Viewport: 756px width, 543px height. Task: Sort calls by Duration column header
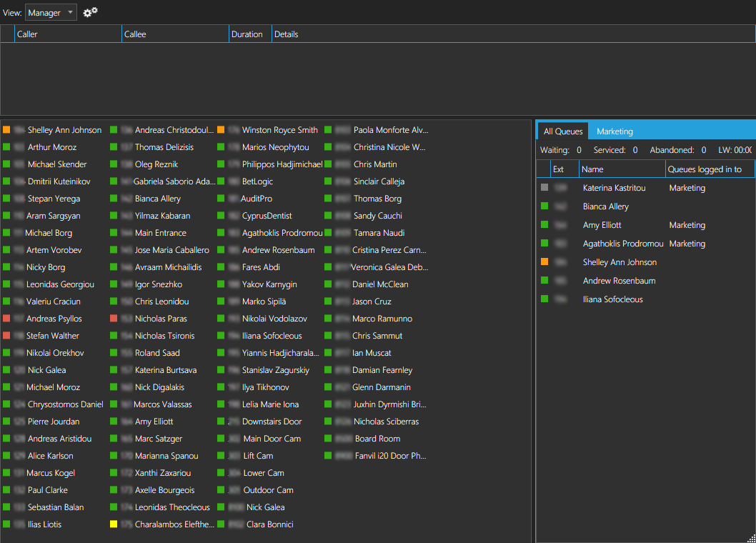pyautogui.click(x=247, y=34)
